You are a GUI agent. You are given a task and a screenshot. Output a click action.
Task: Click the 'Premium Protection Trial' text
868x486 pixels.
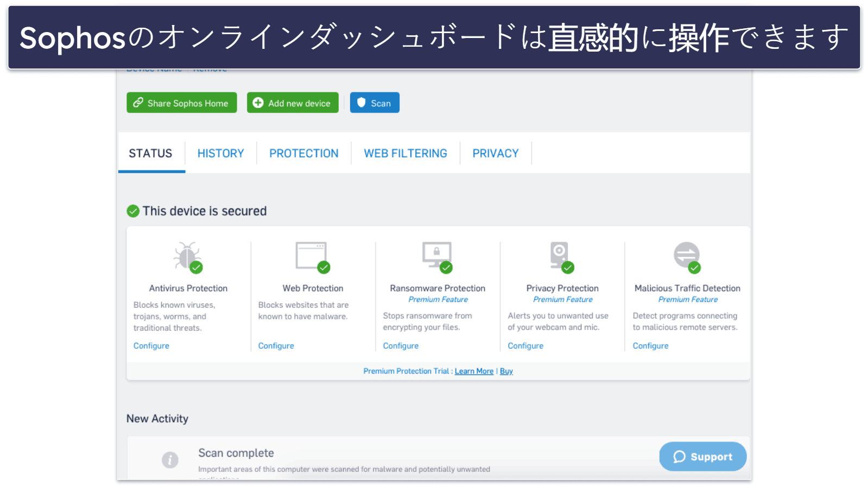coord(406,371)
